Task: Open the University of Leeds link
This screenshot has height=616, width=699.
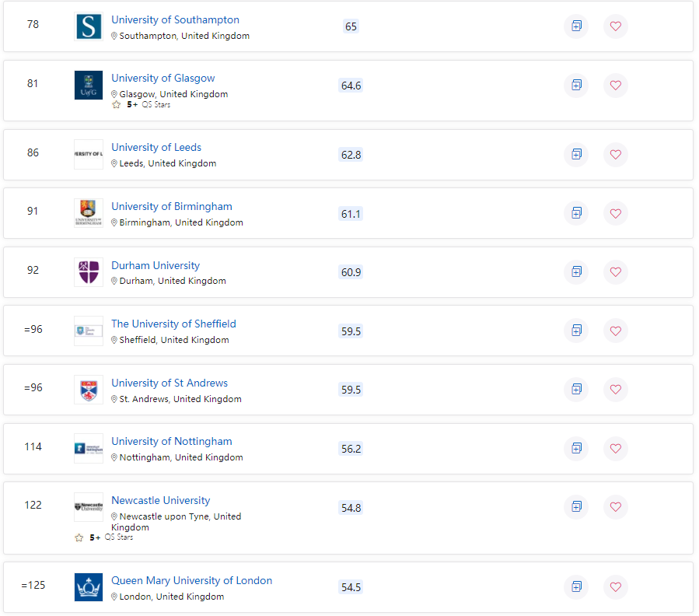Action: point(156,148)
